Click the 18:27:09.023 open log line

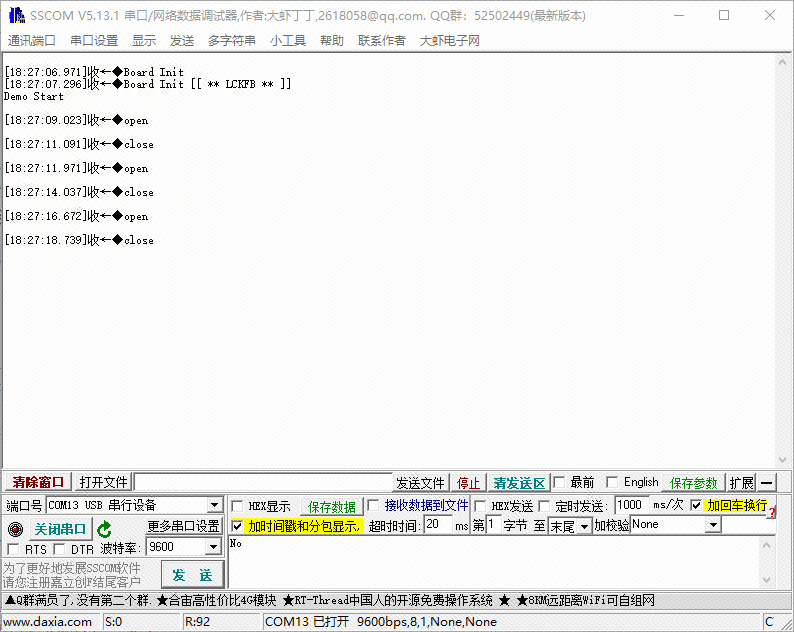76,121
